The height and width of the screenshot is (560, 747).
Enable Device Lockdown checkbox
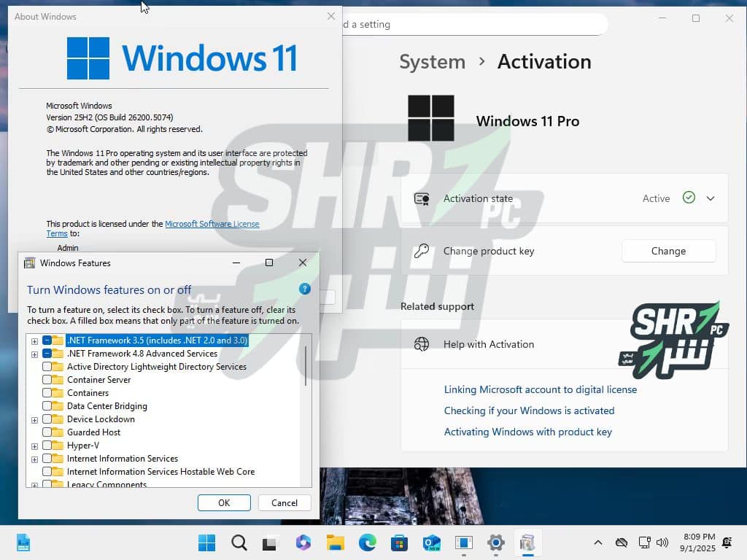47,419
